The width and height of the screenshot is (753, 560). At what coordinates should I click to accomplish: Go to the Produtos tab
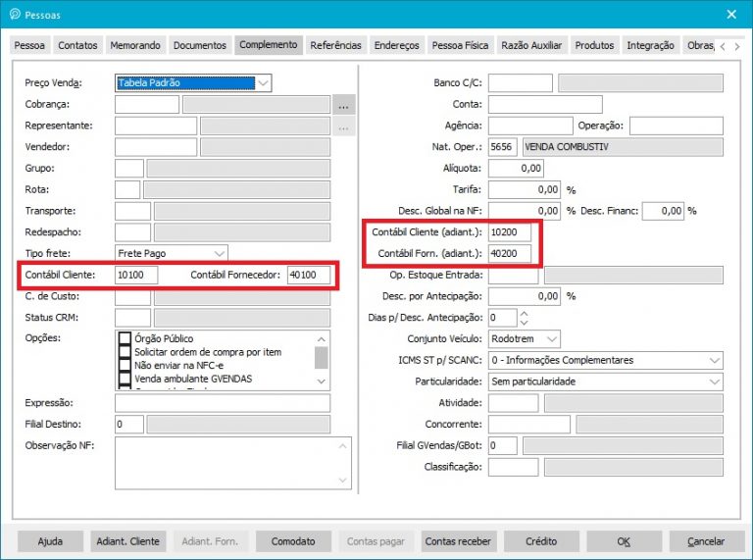594,45
